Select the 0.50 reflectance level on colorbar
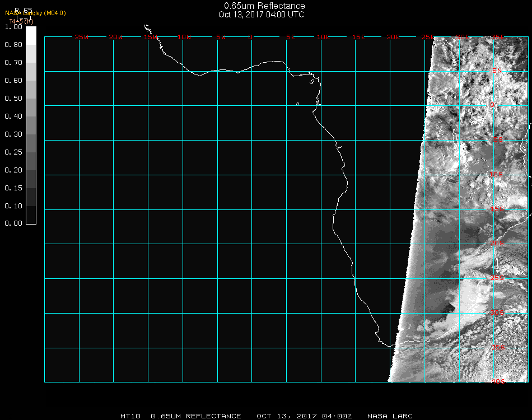532x420 pixels. (31, 99)
